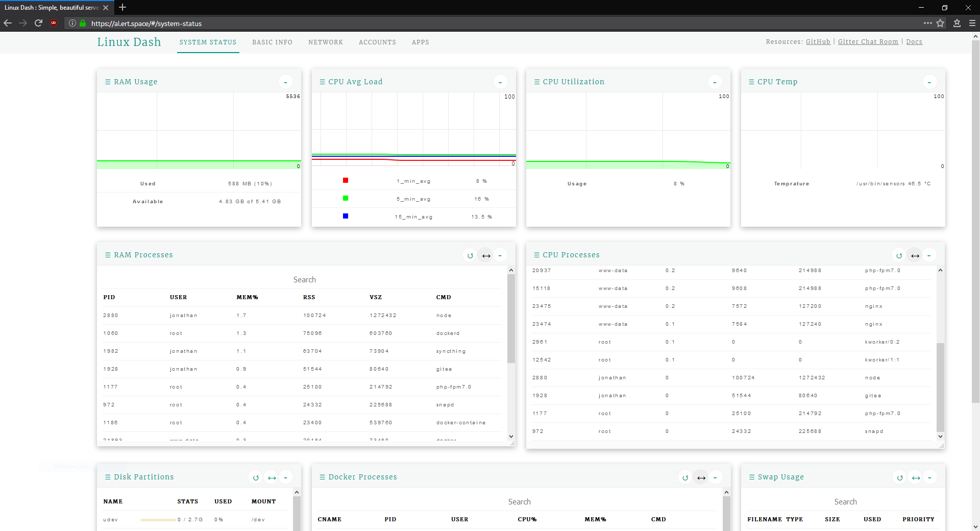The image size is (980, 531).
Task: Click the CPU Processes hamburger icon
Action: (x=536, y=255)
